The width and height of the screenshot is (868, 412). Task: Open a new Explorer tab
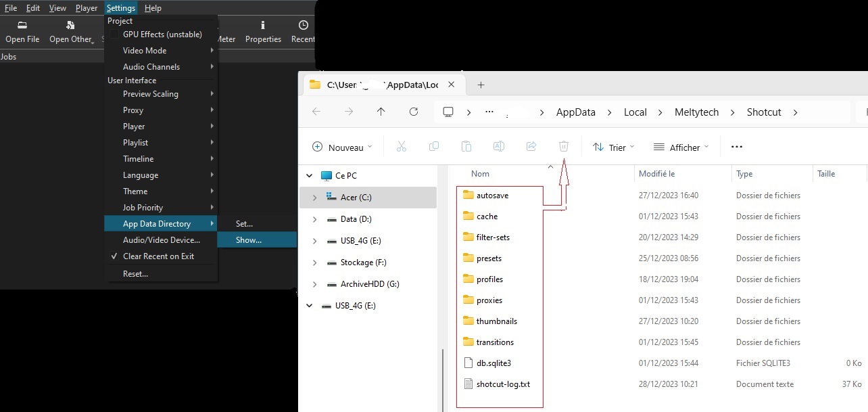coord(481,85)
